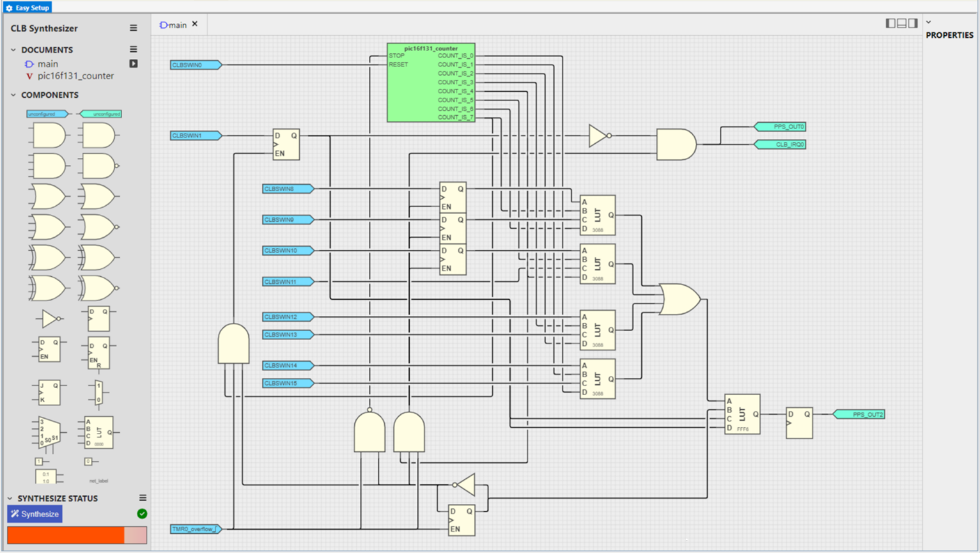Open the CLB Synthesizer hamburger menu
Image resolution: width=980 pixels, height=553 pixels.
click(134, 28)
